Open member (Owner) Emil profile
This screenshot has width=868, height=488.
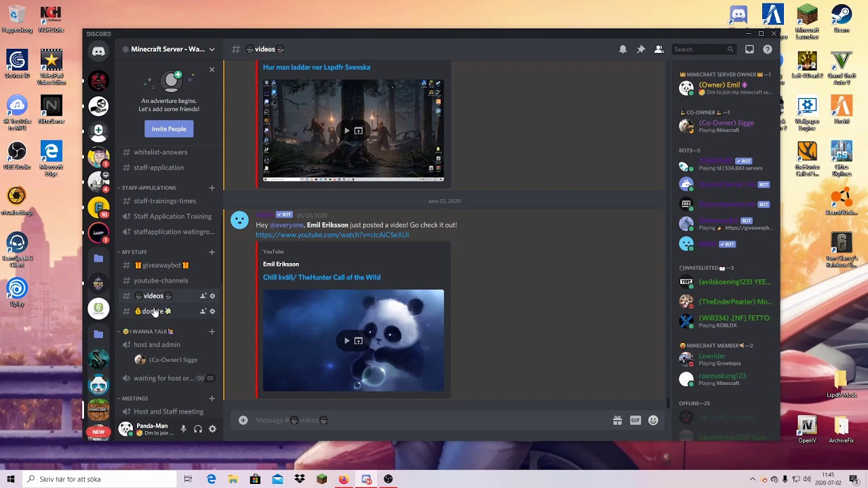point(726,88)
